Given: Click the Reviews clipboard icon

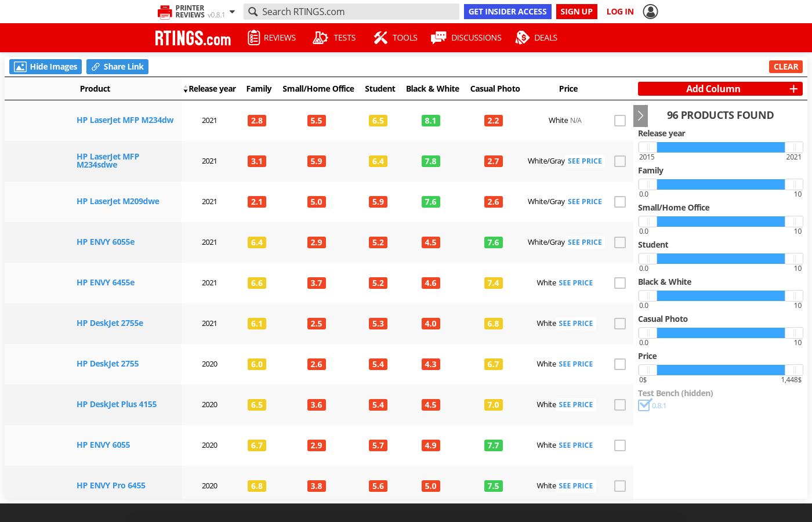Looking at the screenshot, I should point(253,38).
